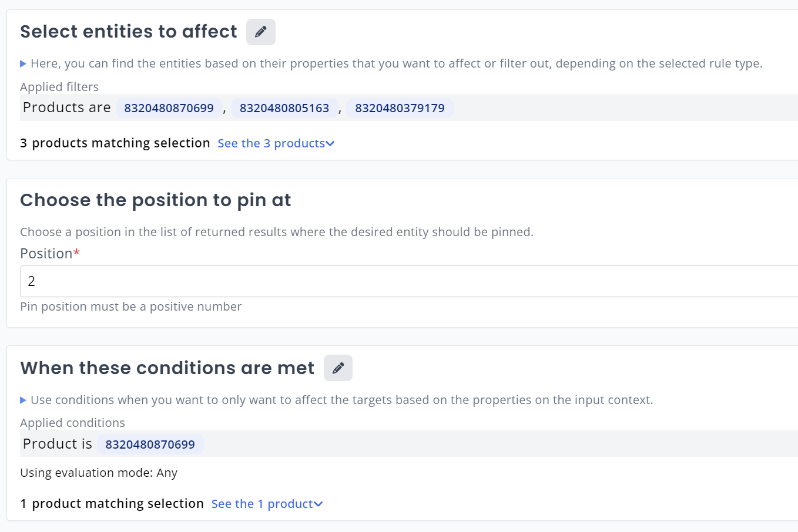
Task: Click the When these conditions are met heading
Action: (x=167, y=368)
